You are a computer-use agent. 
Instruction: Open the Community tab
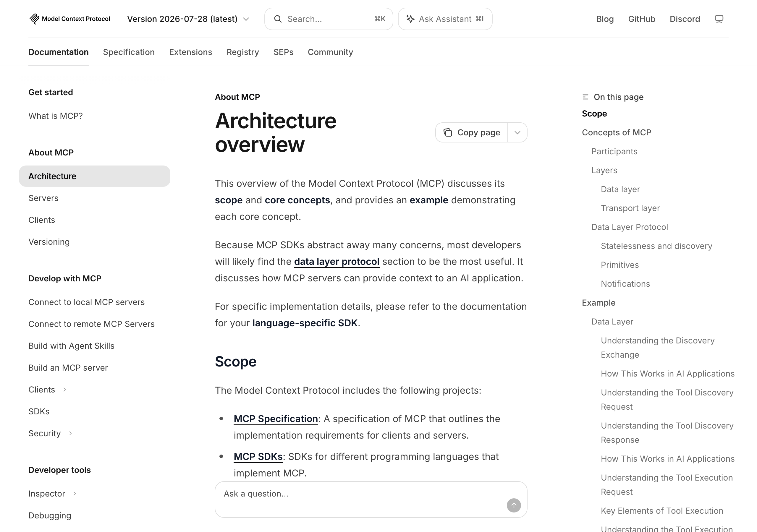click(330, 52)
